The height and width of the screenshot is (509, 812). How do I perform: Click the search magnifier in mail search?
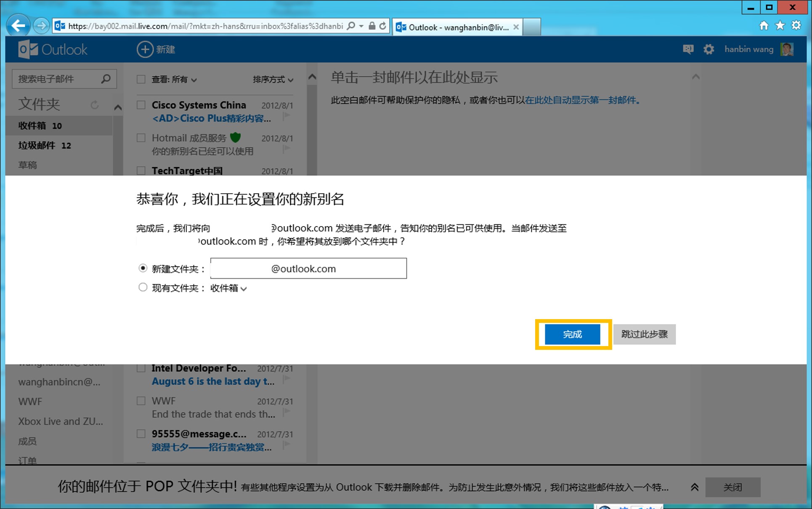tap(106, 79)
